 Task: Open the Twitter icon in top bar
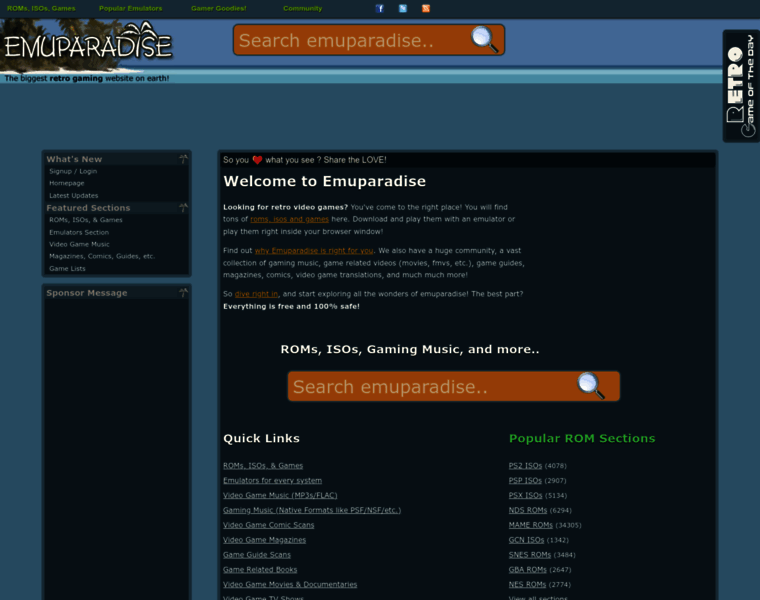tap(403, 8)
